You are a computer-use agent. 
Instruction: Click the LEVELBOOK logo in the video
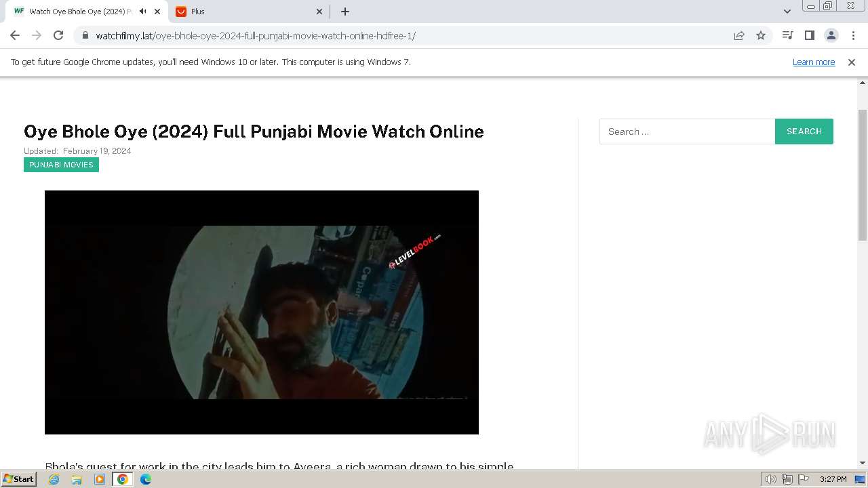click(415, 251)
